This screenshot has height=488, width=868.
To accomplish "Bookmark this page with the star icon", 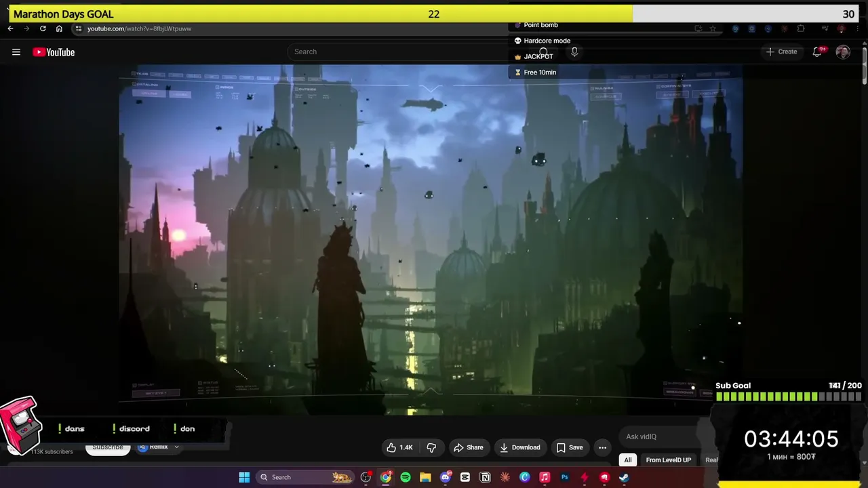I will [x=713, y=28].
